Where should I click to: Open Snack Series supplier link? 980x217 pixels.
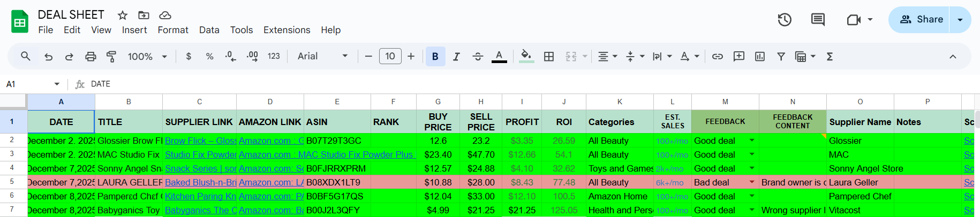click(x=201, y=168)
